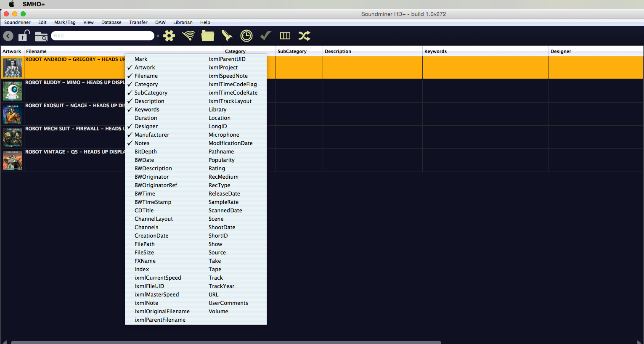Sort by Artwork column header
The image size is (644, 344).
[x=12, y=51]
